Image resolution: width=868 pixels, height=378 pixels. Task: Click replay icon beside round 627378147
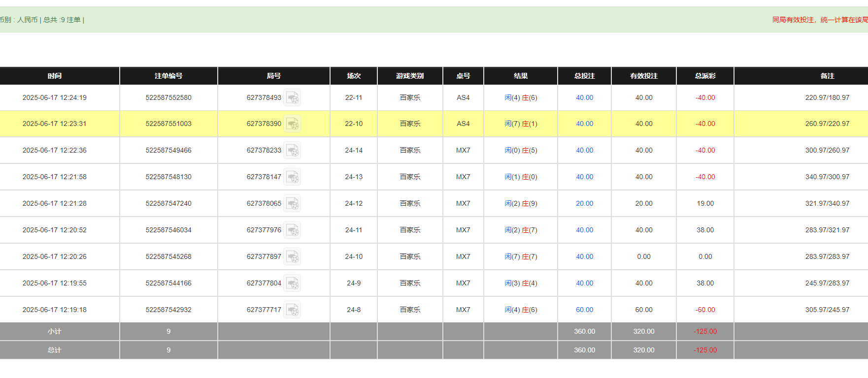(x=292, y=177)
